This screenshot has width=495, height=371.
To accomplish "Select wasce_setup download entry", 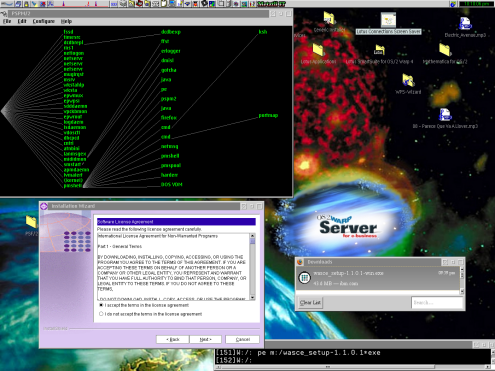I will click(378, 278).
